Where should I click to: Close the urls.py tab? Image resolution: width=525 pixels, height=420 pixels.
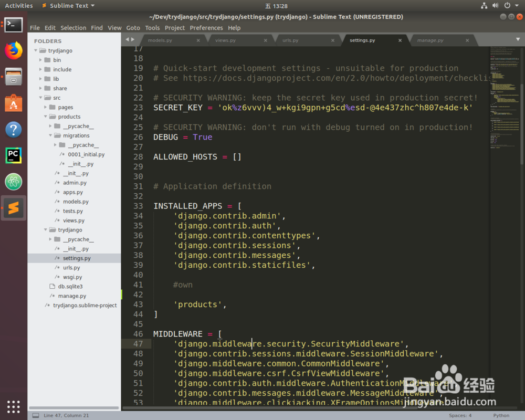[x=333, y=40]
